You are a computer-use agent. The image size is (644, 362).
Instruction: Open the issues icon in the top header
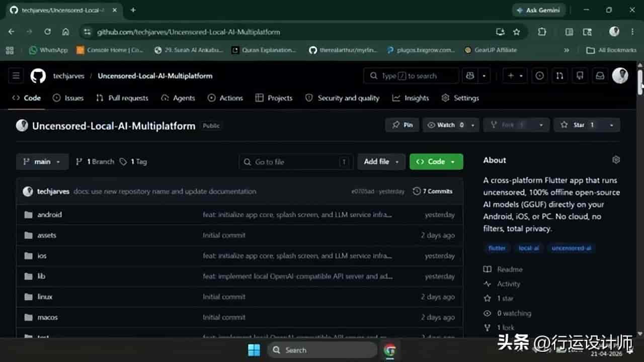pos(539,76)
